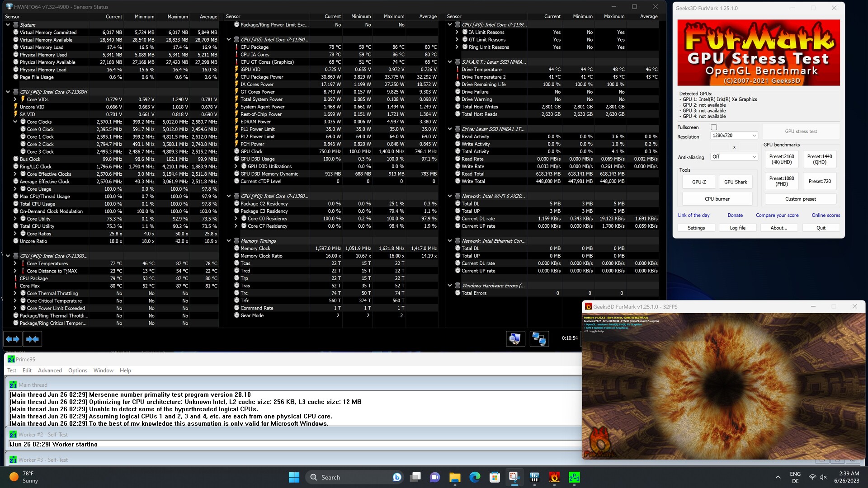868x488 pixels.
Task: Launch the CPU burner tool
Action: (x=717, y=199)
